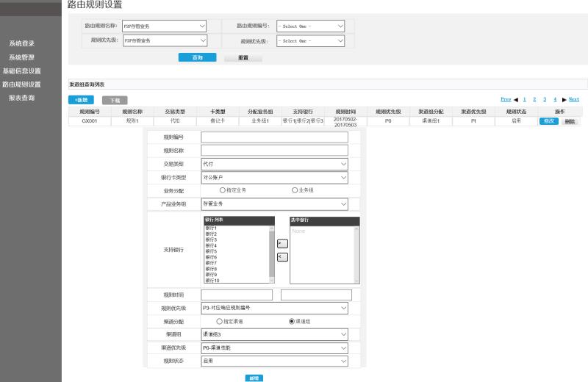The height and width of the screenshot is (382, 588).
Task: Open the 路由规则编号 Select One dropdown
Action: pyautogui.click(x=309, y=26)
